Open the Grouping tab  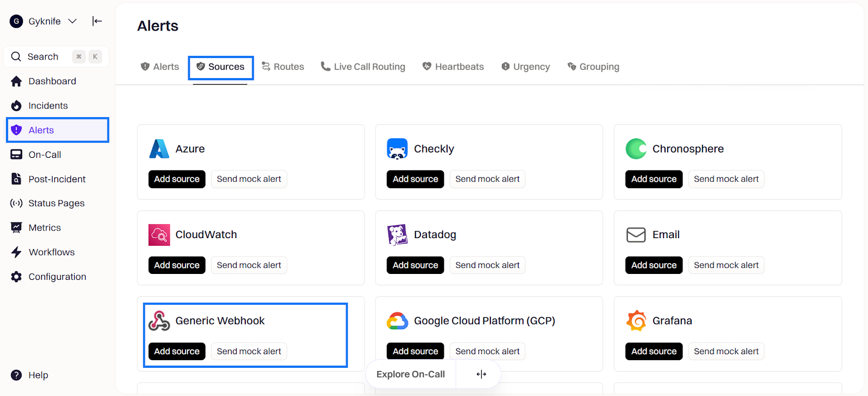593,67
